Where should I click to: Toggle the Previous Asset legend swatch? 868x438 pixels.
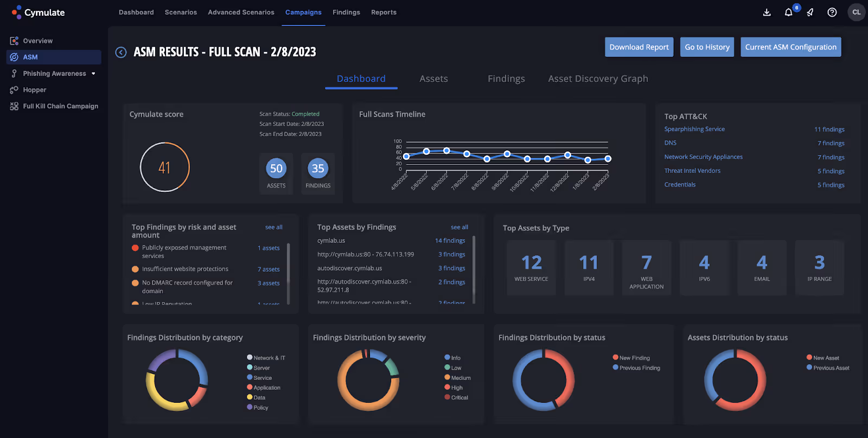(809, 368)
